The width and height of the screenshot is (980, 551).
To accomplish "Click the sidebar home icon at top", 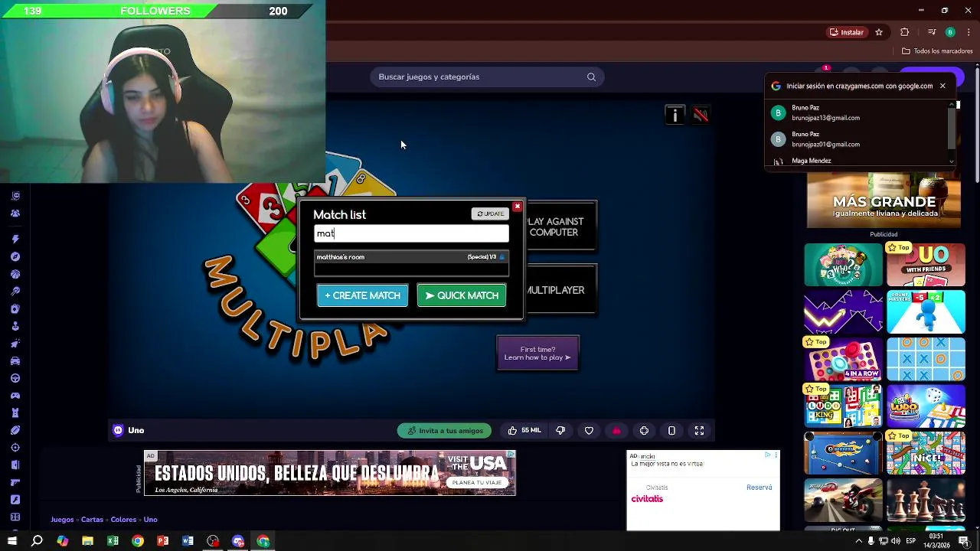I will tap(15, 196).
